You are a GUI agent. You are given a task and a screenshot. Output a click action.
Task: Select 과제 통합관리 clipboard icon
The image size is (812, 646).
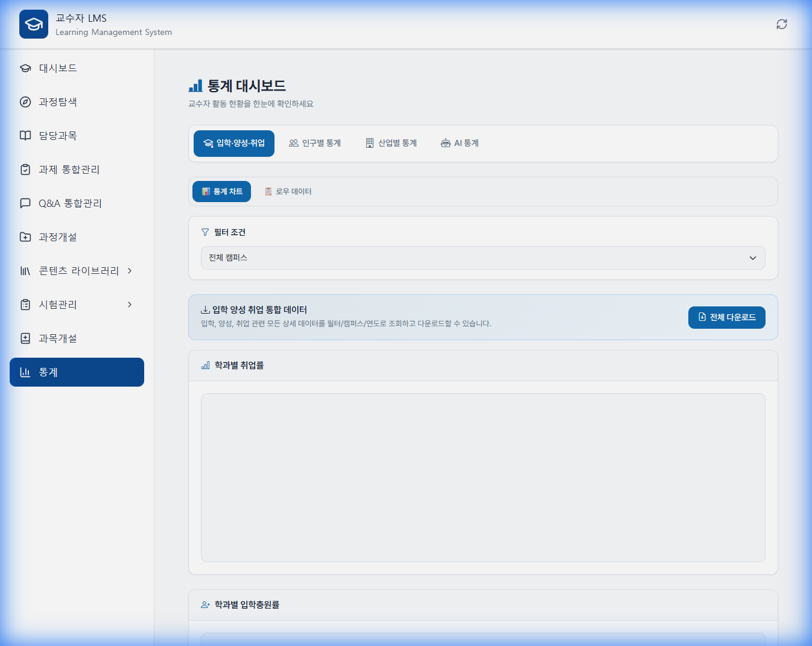point(25,169)
